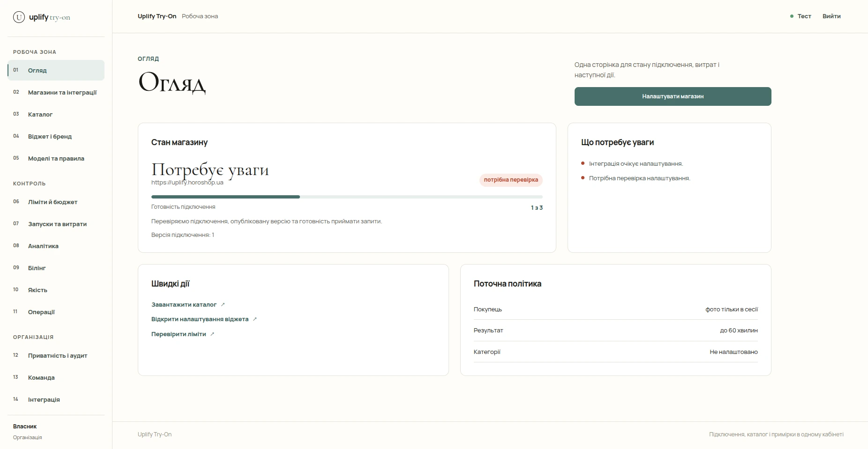Open Моделі та правила
The height and width of the screenshot is (449, 868).
[56, 158]
